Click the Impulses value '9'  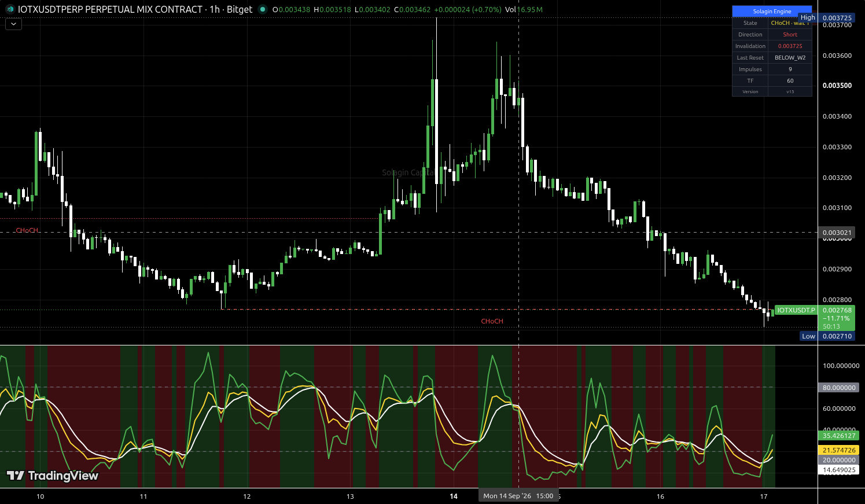pos(790,69)
